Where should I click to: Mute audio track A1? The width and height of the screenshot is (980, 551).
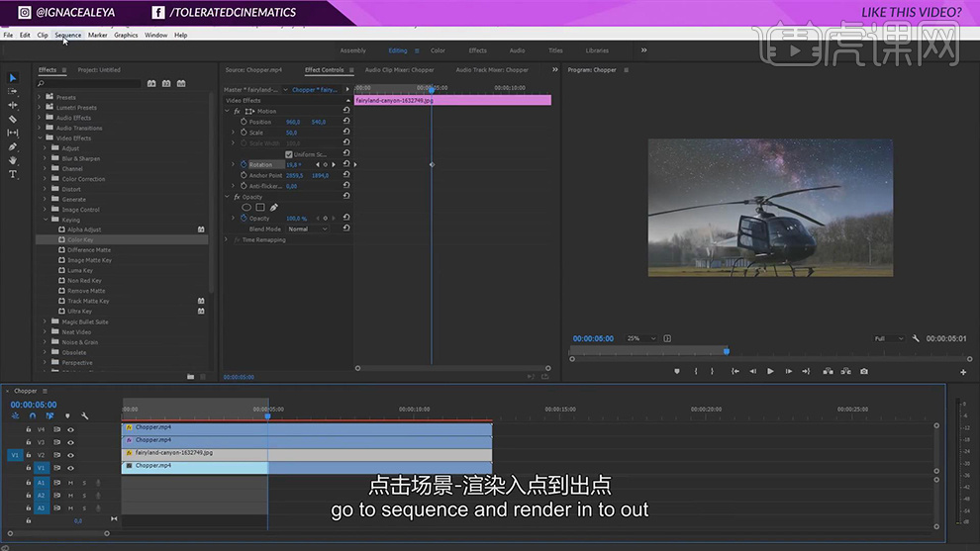[x=70, y=483]
